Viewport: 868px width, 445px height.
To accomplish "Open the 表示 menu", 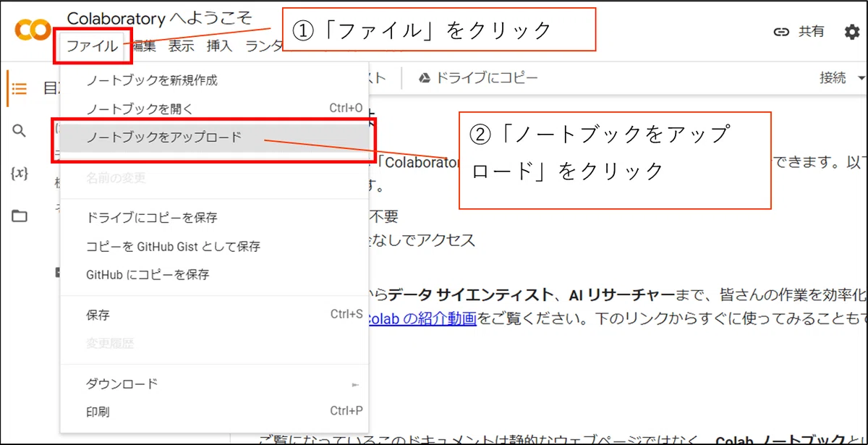I will pos(181,46).
